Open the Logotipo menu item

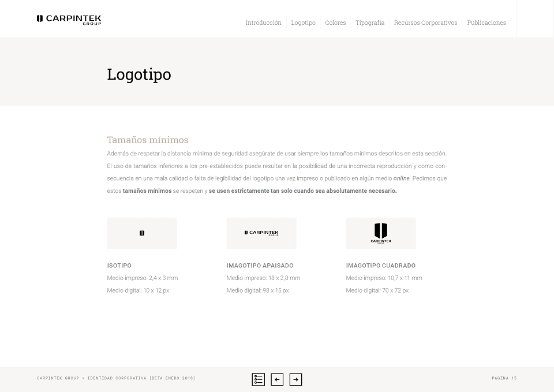pyautogui.click(x=303, y=23)
